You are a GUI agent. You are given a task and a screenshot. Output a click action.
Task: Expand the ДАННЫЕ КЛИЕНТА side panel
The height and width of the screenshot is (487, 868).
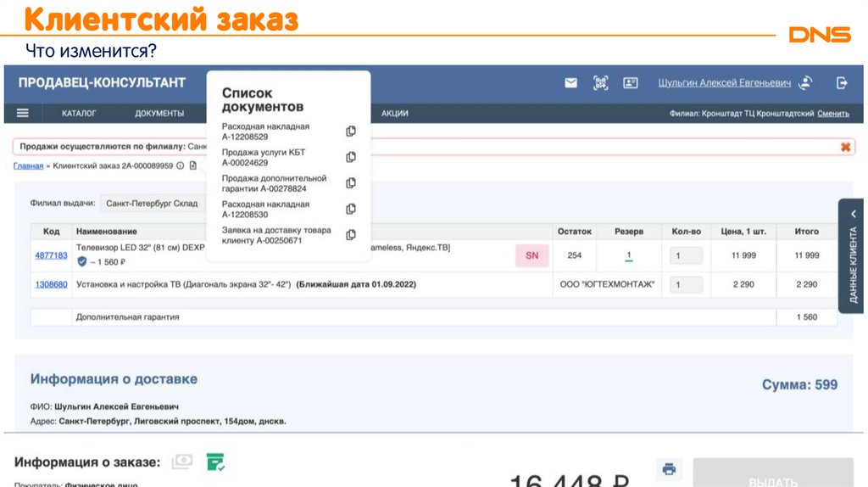tap(851, 256)
